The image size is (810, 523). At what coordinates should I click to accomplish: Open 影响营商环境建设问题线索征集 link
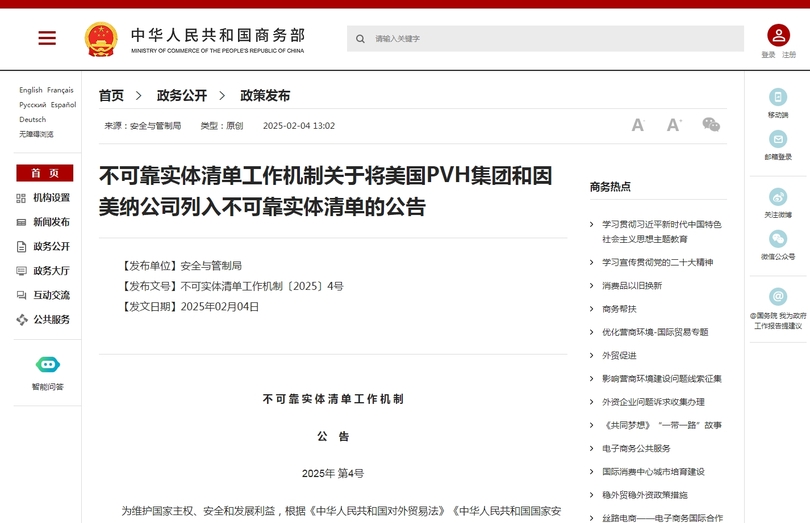tap(662, 379)
